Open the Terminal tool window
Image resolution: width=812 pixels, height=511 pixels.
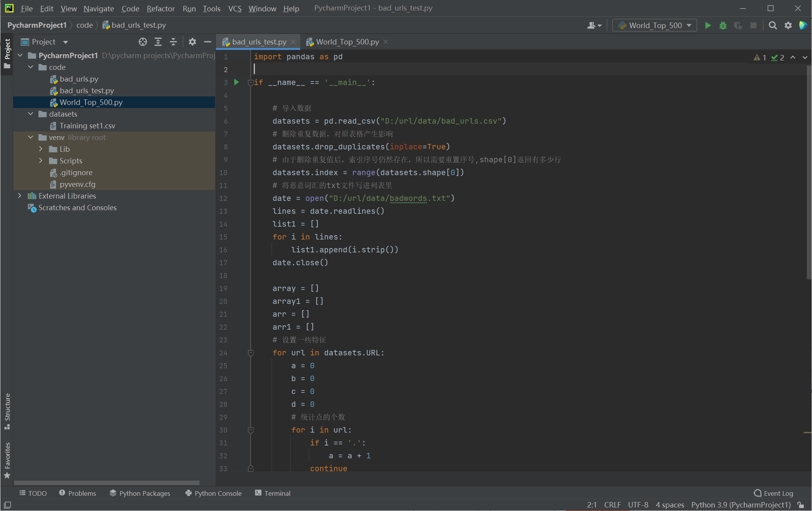[x=272, y=493]
